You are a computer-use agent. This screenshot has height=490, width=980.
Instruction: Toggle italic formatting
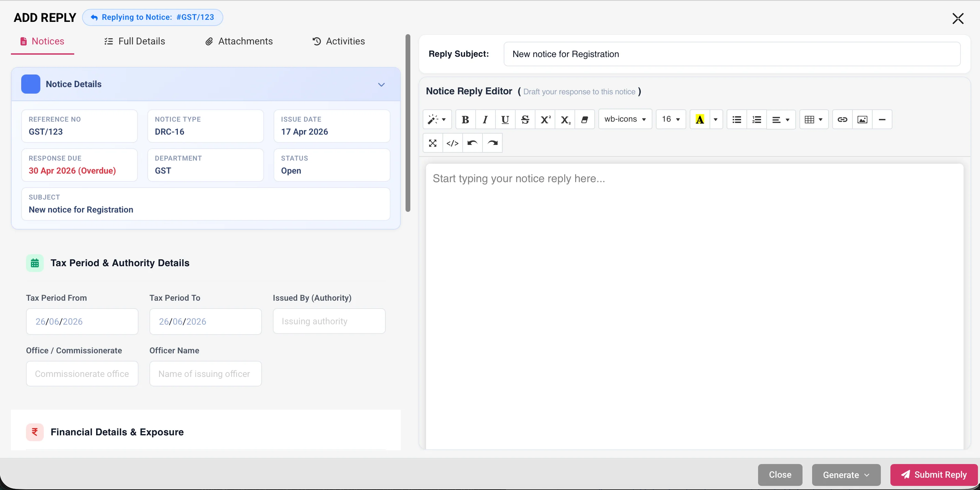pyautogui.click(x=485, y=119)
